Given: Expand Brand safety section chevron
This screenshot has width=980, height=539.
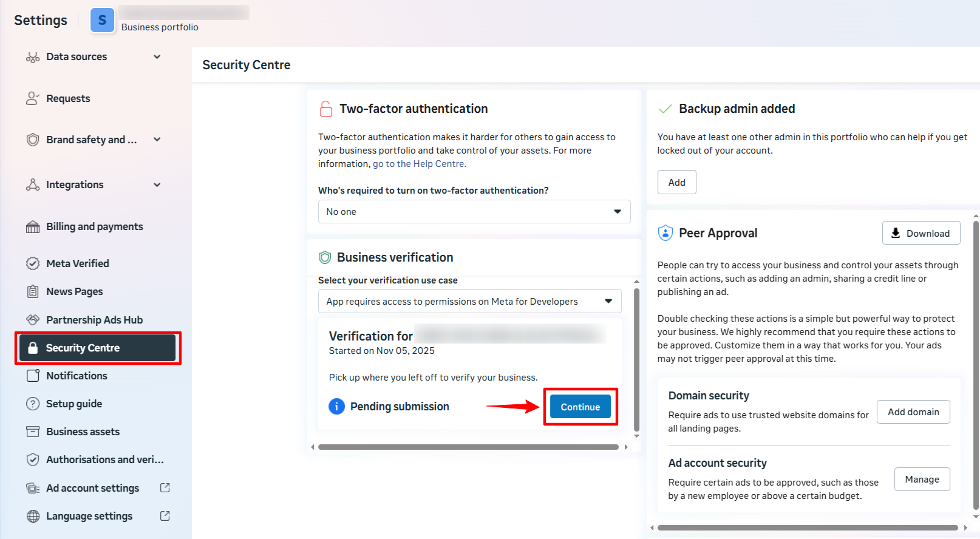Looking at the screenshot, I should point(157,140).
